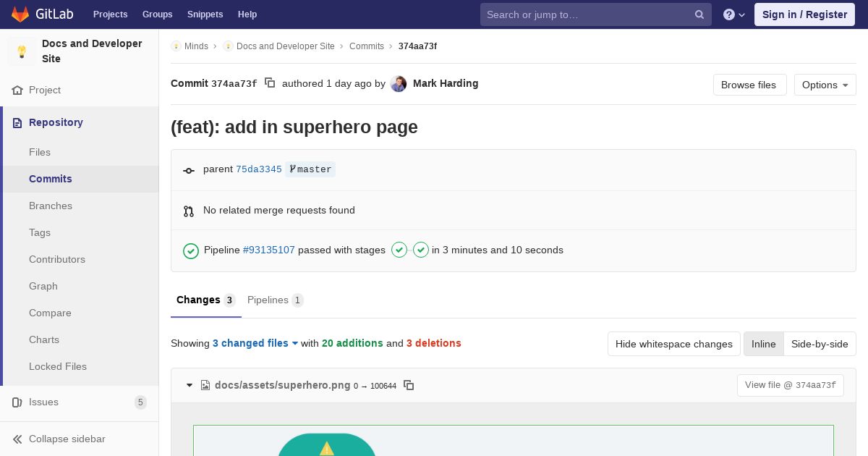Open Locked Files in sidebar

pyautogui.click(x=58, y=366)
